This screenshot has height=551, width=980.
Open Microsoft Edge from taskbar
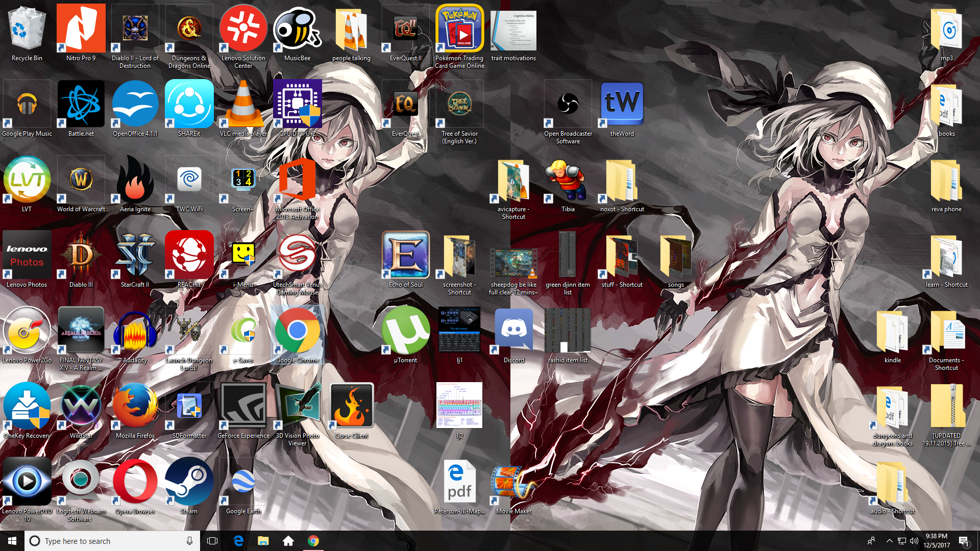[238, 541]
